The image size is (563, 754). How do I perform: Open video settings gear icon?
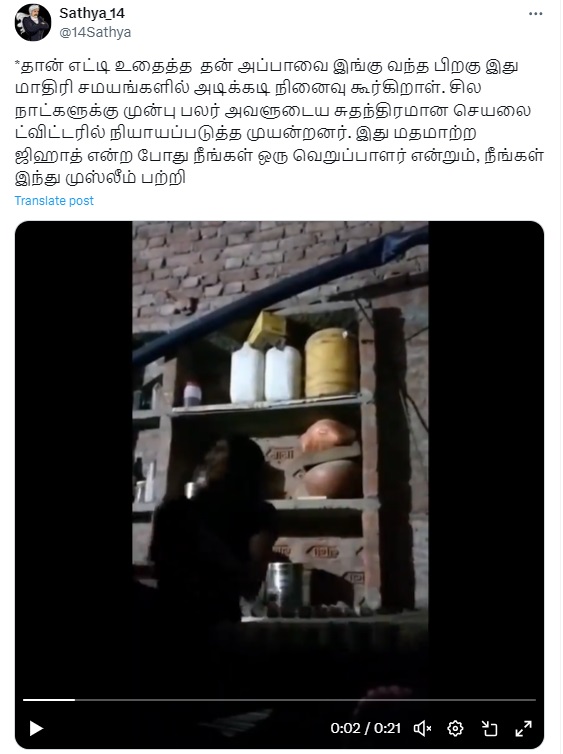[455, 728]
